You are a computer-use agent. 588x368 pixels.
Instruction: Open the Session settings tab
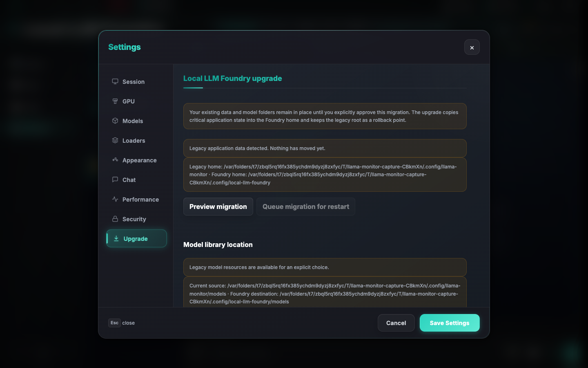pyautogui.click(x=136, y=82)
